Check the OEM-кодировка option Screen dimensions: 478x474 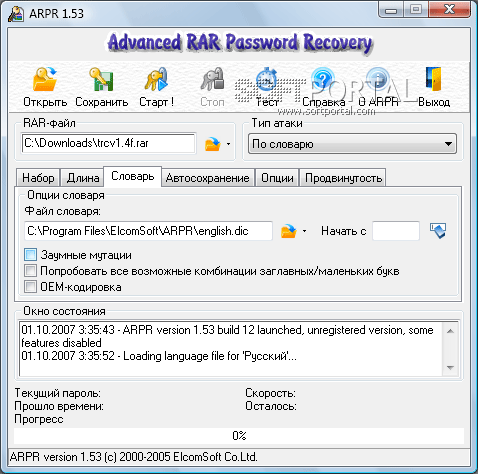coord(30,287)
